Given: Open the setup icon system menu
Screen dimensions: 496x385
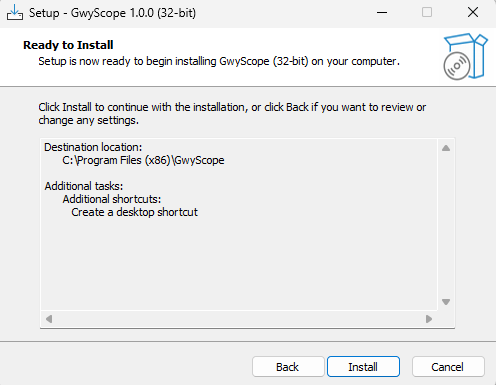Looking at the screenshot, I should pyautogui.click(x=15, y=13).
